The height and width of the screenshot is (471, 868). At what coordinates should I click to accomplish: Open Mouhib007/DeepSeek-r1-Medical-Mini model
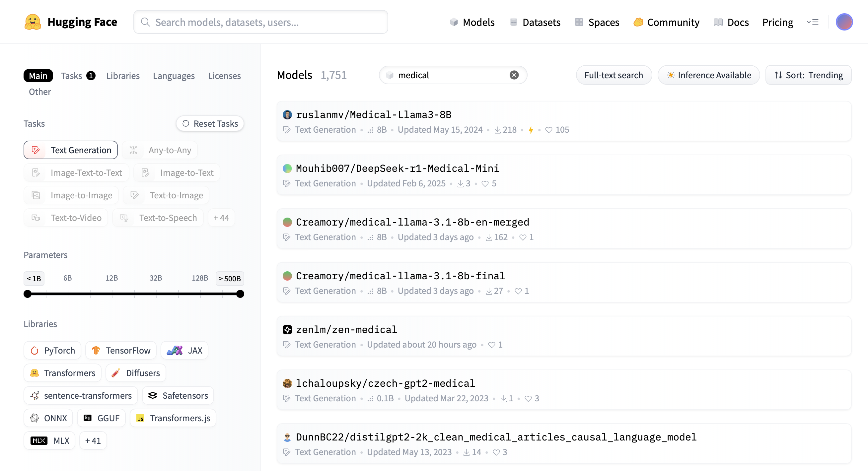(x=564, y=175)
